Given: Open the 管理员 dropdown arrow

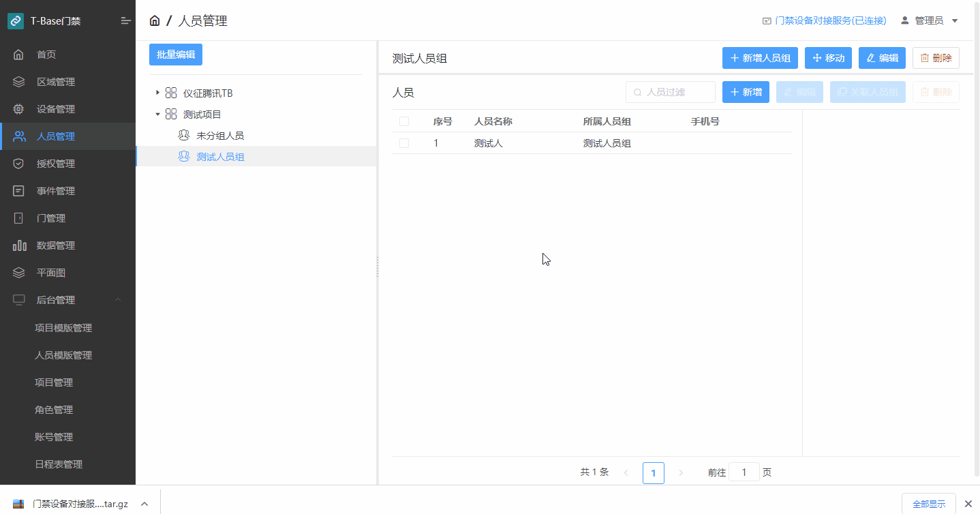Looking at the screenshot, I should tap(955, 21).
